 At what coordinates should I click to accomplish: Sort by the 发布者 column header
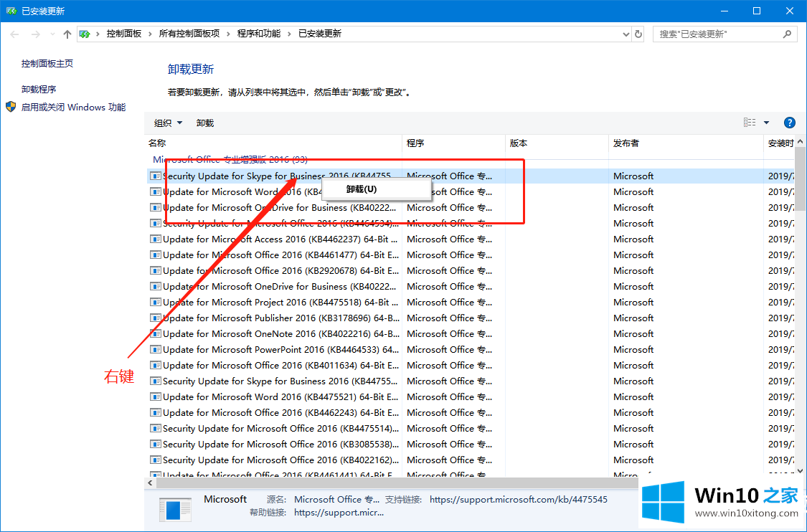coord(686,143)
